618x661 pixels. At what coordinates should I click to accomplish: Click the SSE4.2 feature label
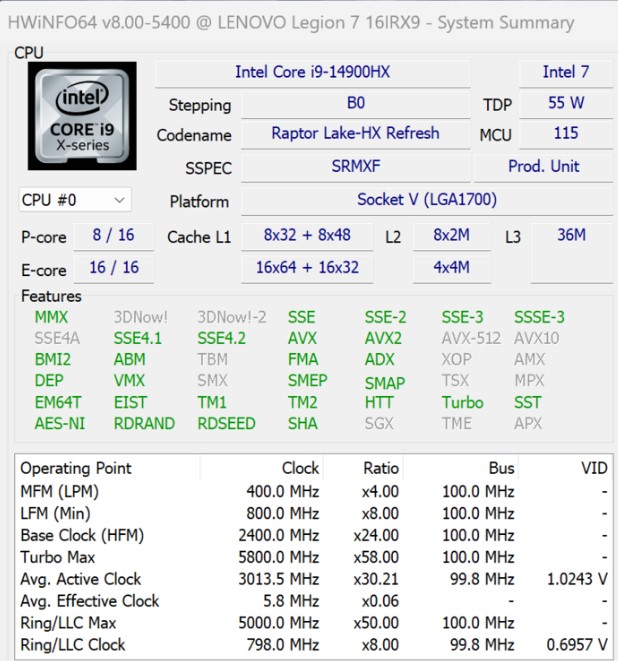221,339
